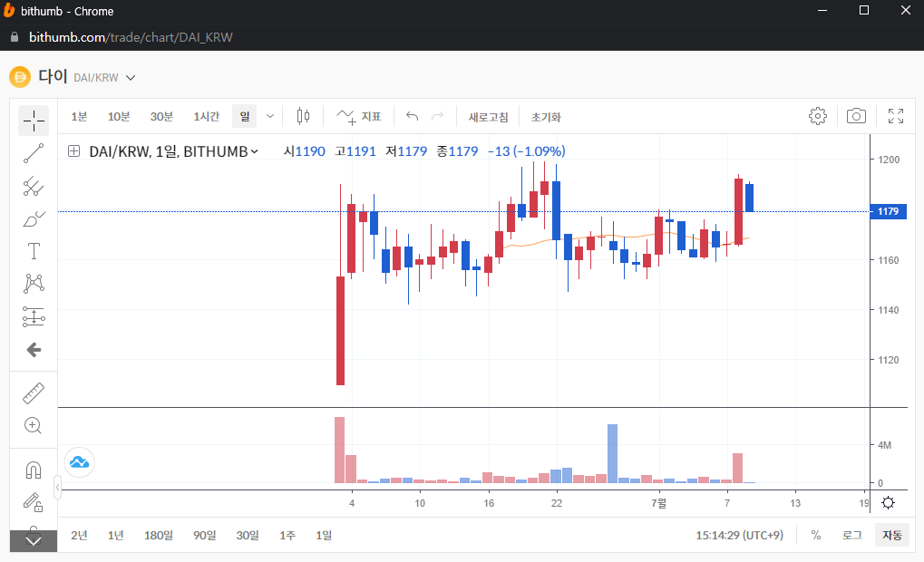Click the tall blue volume bar

click(x=612, y=453)
